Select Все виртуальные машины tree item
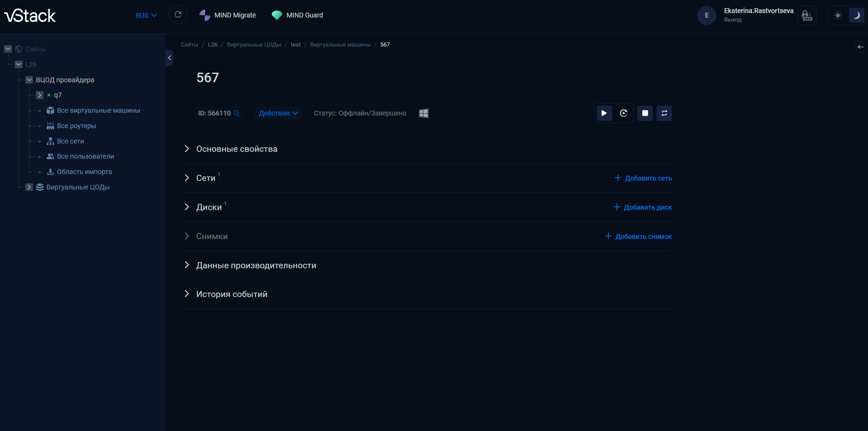The width and height of the screenshot is (868, 431). [x=98, y=110]
